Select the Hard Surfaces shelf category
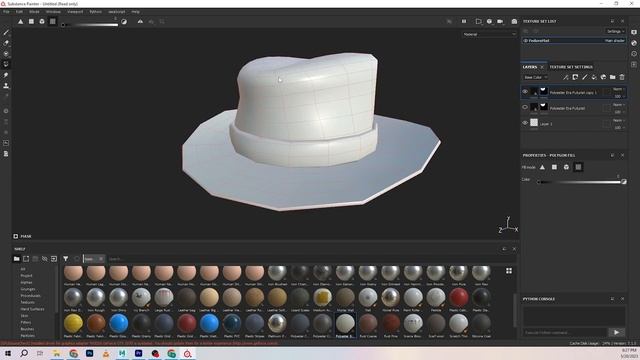The height and width of the screenshot is (360, 640). 32,309
